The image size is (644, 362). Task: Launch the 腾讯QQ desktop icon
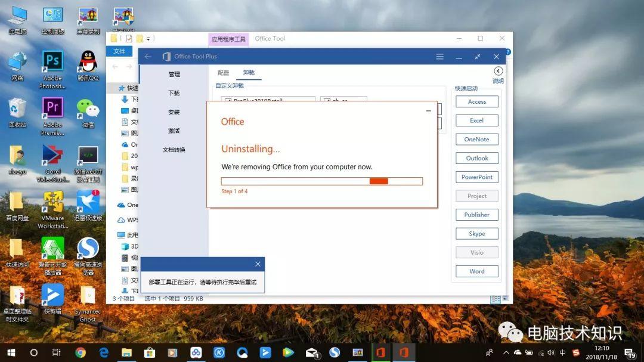(x=88, y=66)
